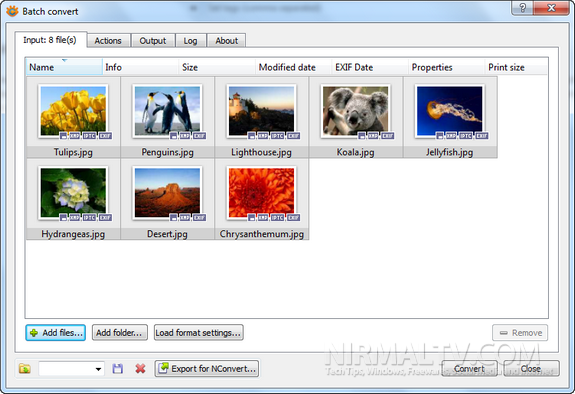Sort by the Name column header
The height and width of the screenshot is (394, 575).
point(64,67)
